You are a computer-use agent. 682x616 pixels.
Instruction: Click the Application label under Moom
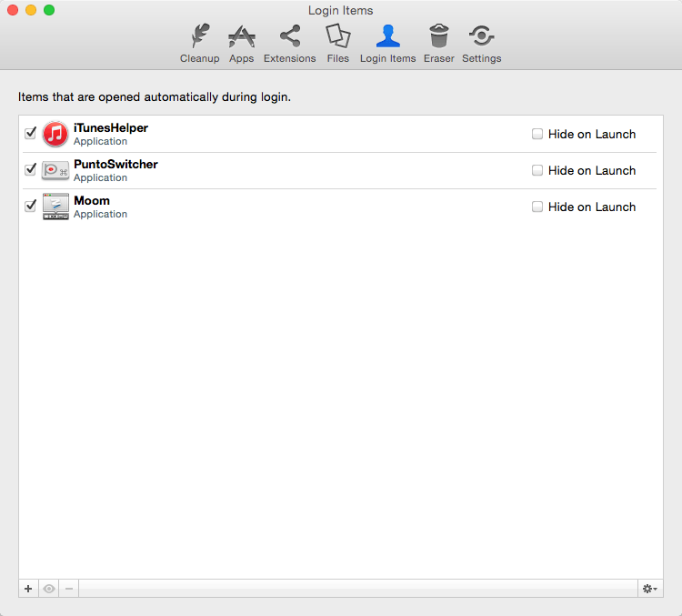pos(100,214)
